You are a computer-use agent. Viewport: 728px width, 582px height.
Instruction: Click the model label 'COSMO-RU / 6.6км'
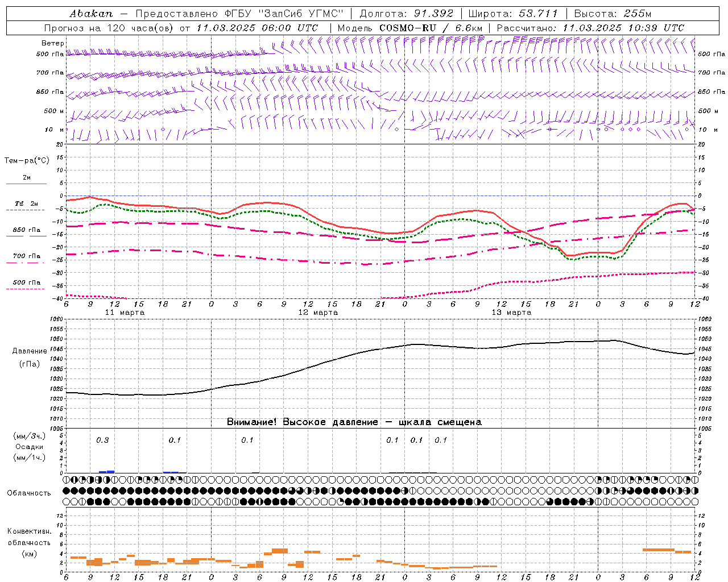click(x=431, y=28)
